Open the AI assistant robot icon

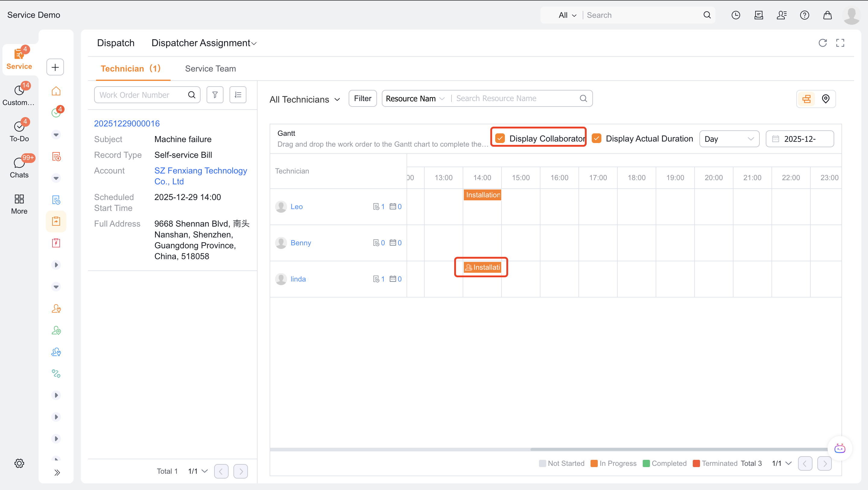[x=840, y=449]
